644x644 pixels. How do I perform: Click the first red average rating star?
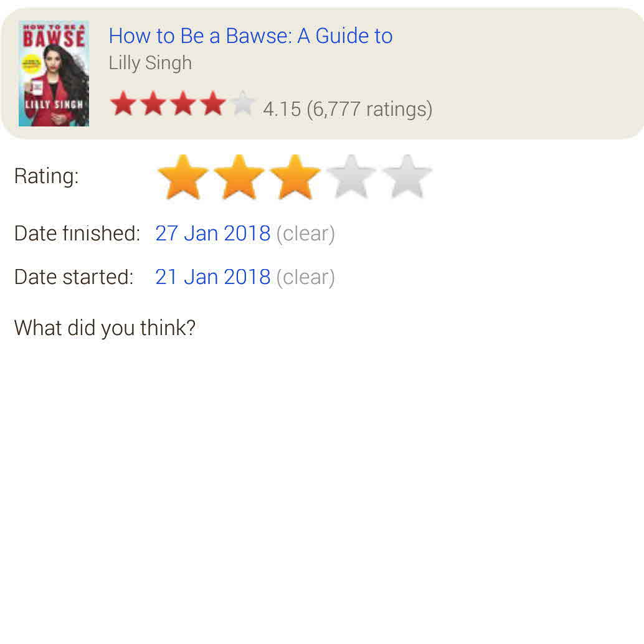pos(123,103)
